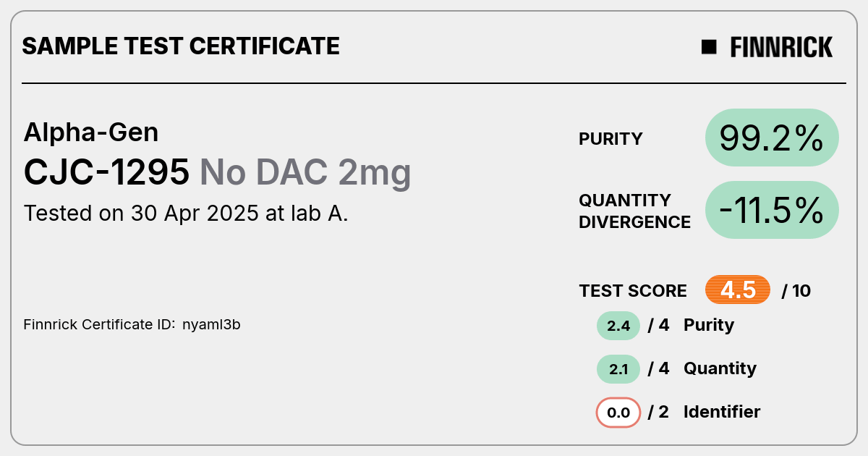Click the Purity score label under test score
This screenshot has height=456, width=868.
coord(709,325)
